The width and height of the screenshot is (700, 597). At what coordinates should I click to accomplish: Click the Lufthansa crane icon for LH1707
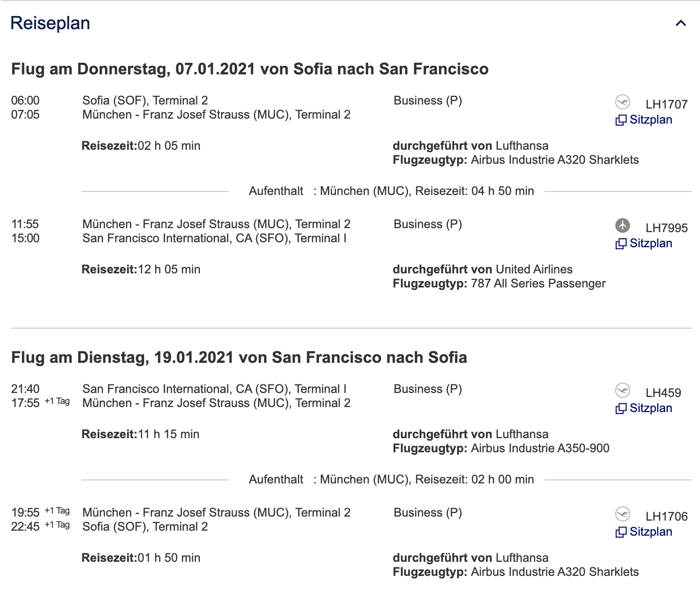pos(623,102)
